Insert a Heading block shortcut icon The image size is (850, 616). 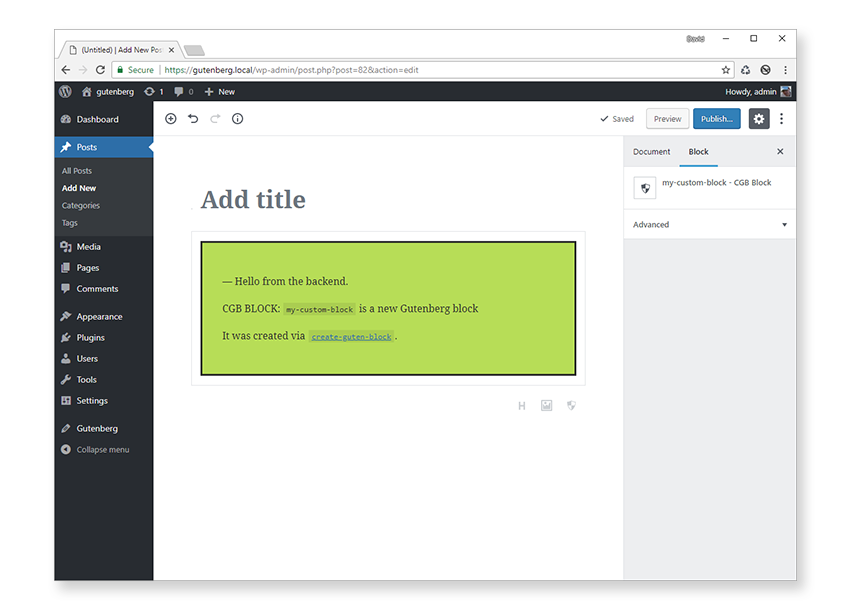click(521, 406)
